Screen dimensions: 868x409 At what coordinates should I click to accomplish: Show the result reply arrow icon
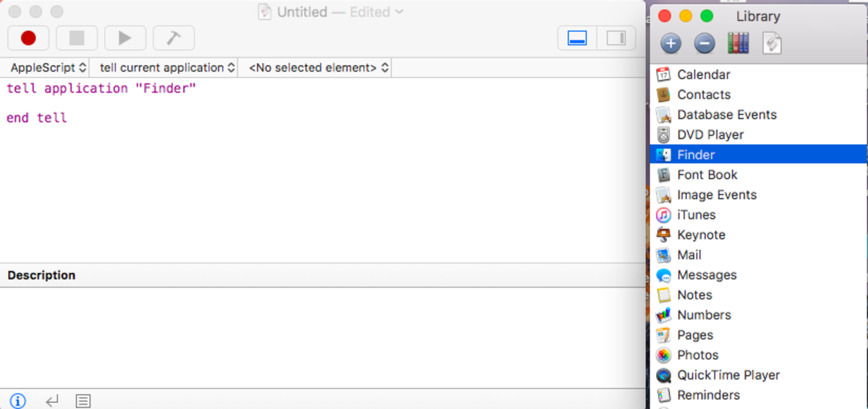pyautogui.click(x=52, y=400)
